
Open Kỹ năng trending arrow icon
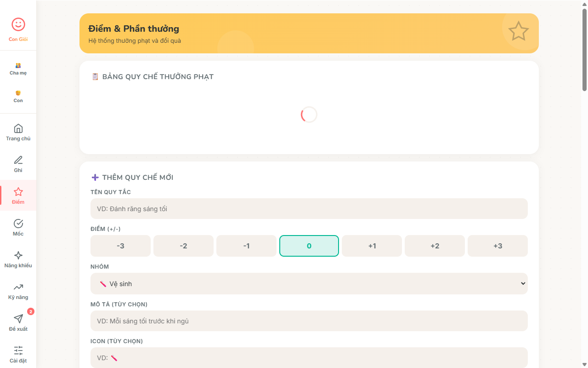click(18, 287)
